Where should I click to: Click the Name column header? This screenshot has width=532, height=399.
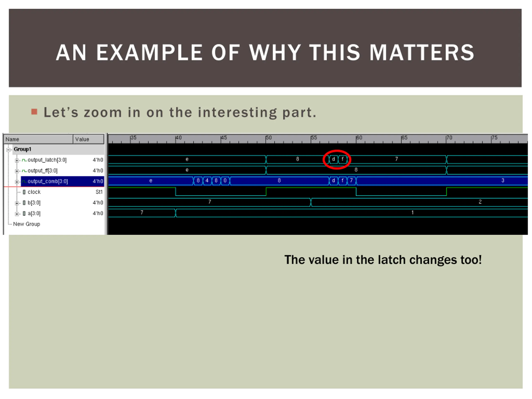point(38,139)
